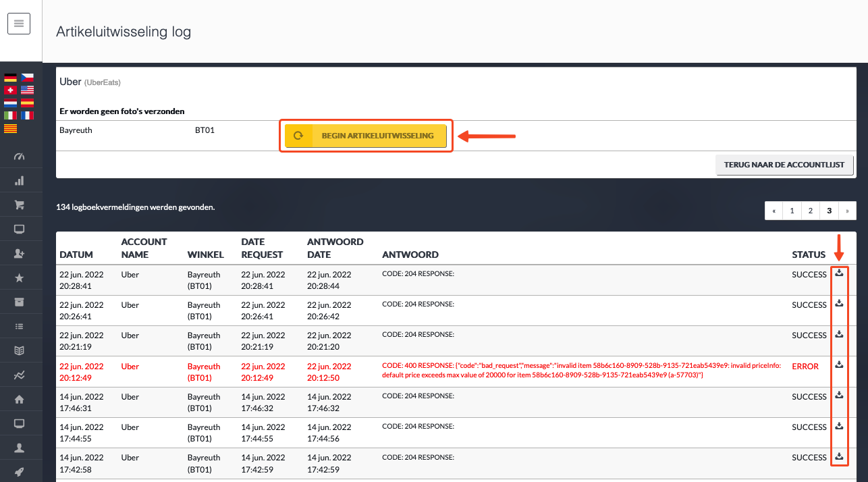Choose the Spanish flag
868x482 pixels.
[x=27, y=103]
